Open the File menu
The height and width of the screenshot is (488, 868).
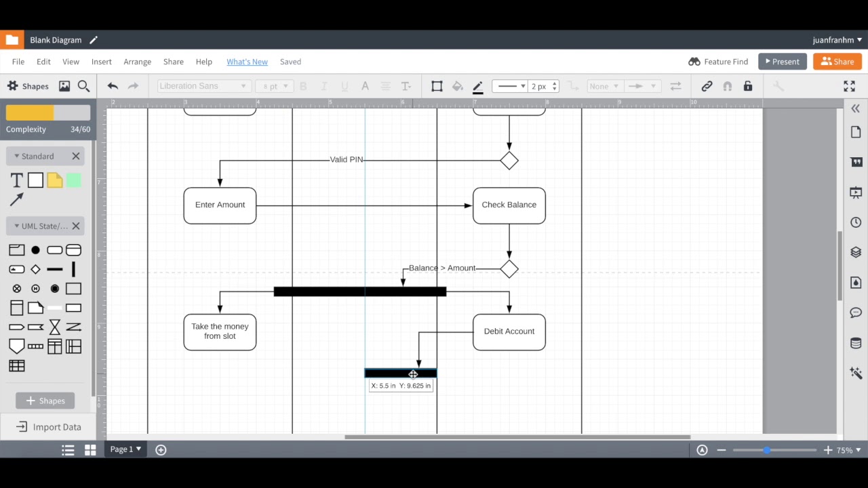(x=18, y=62)
